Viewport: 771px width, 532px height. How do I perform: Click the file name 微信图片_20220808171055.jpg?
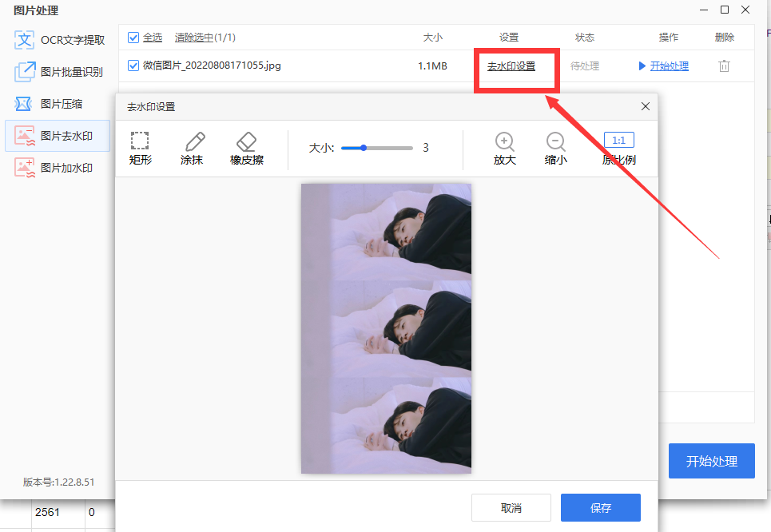[212, 66]
